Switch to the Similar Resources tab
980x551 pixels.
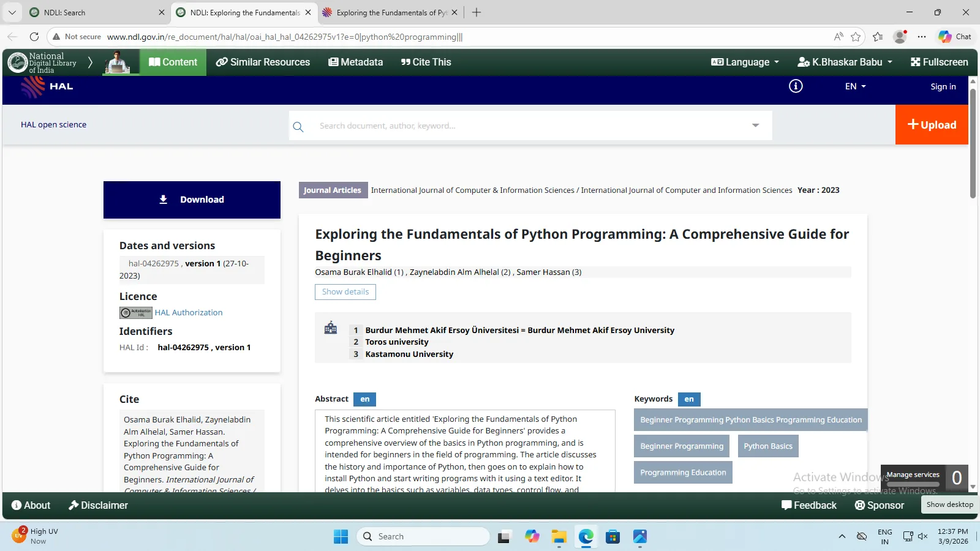pyautogui.click(x=263, y=62)
